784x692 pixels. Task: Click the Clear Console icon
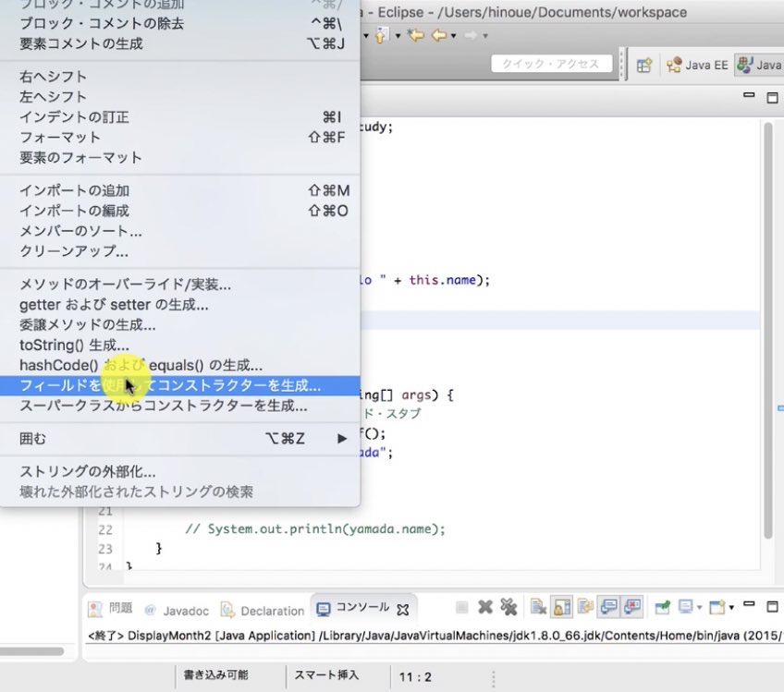[538, 607]
